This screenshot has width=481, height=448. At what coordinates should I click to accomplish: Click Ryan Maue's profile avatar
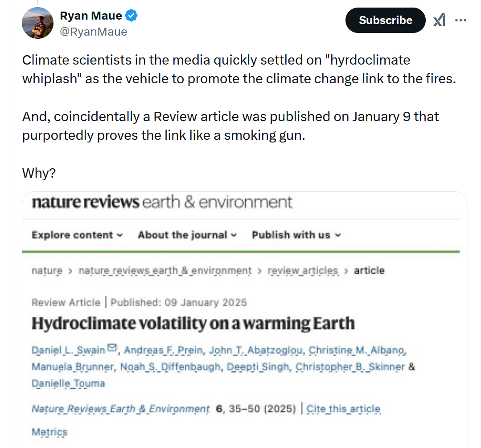click(x=38, y=23)
